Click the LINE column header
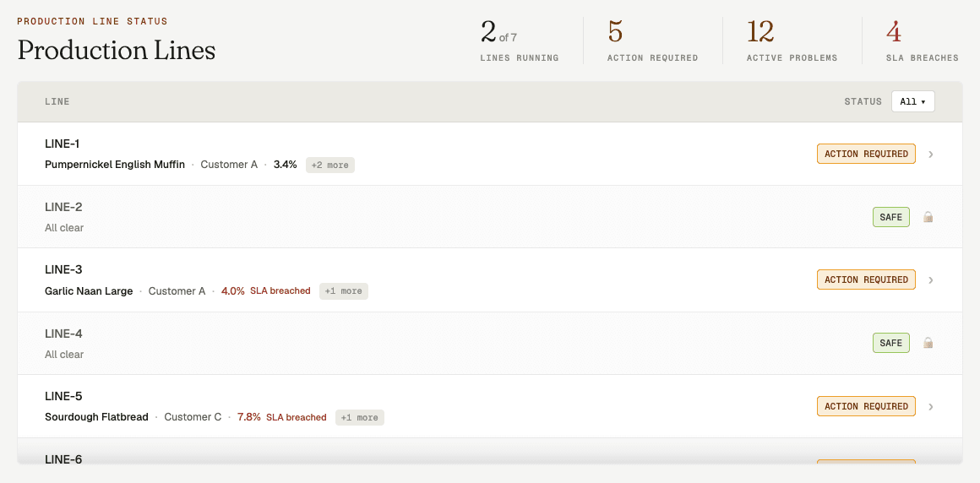 click(x=57, y=101)
